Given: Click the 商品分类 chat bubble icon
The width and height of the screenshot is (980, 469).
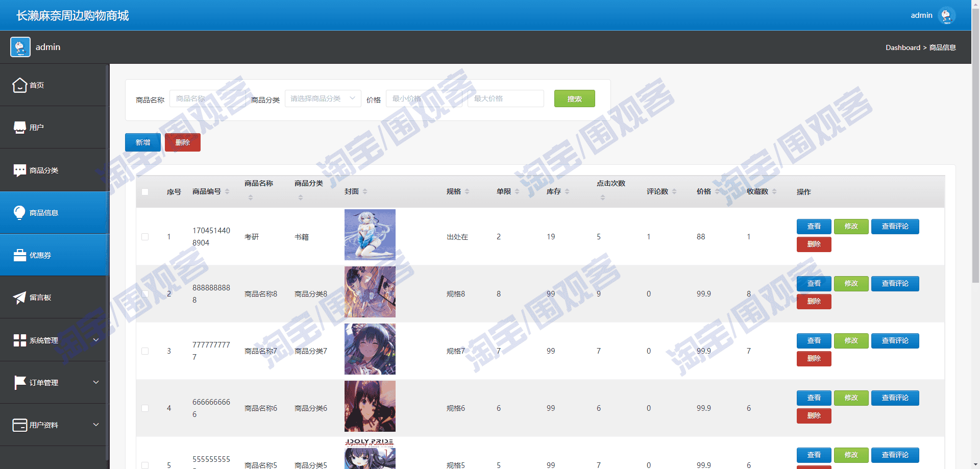Looking at the screenshot, I should (19, 170).
